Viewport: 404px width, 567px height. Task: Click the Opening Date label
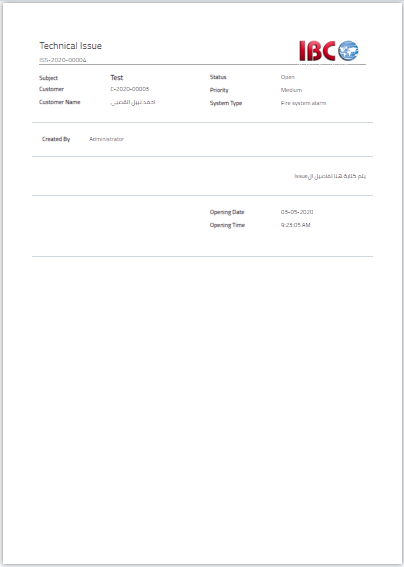pos(227,212)
